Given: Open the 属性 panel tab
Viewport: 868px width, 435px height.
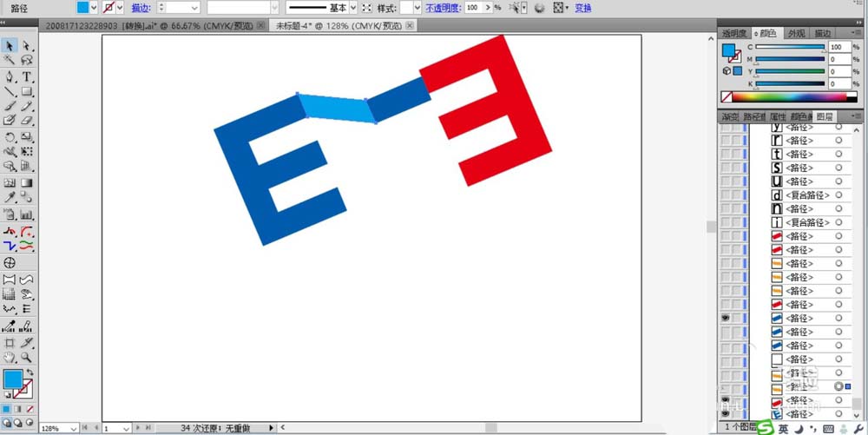Looking at the screenshot, I should (778, 116).
